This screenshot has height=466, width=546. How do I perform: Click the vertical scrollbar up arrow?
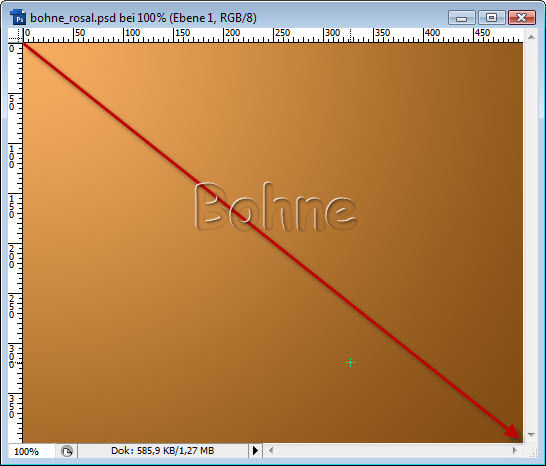point(531,37)
